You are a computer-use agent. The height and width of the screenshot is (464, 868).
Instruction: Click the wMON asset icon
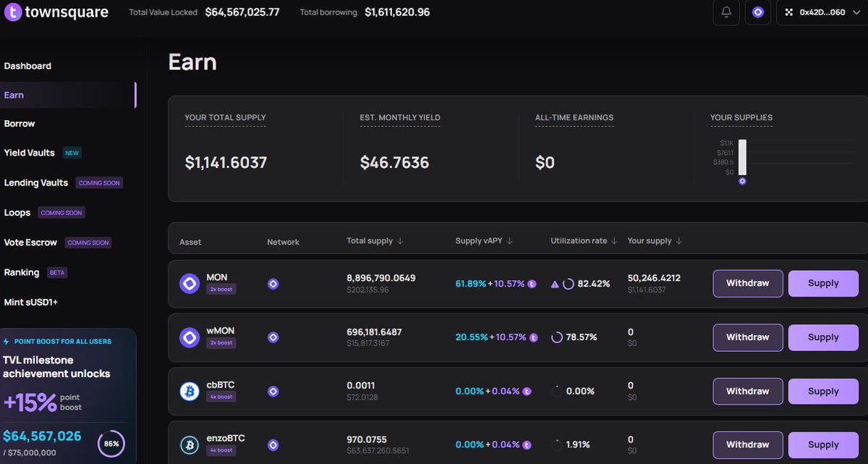[x=190, y=337]
